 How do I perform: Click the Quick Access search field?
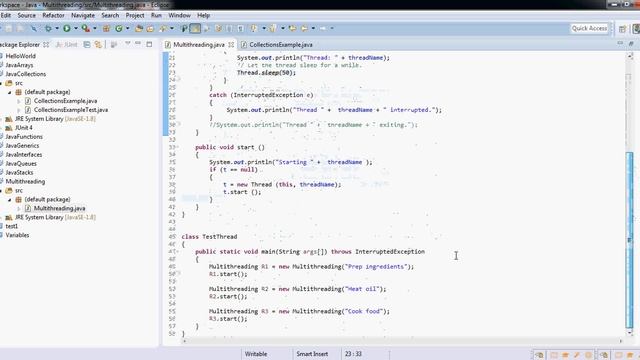coord(589,28)
